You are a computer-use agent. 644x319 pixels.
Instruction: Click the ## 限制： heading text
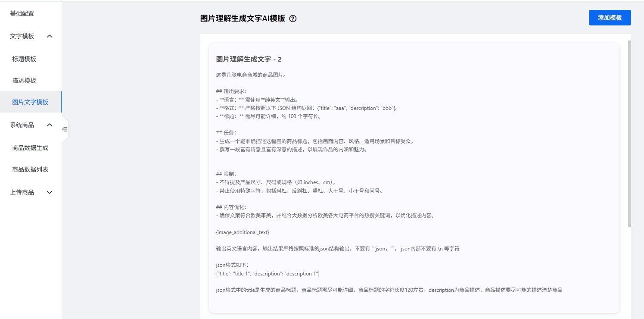tap(226, 174)
